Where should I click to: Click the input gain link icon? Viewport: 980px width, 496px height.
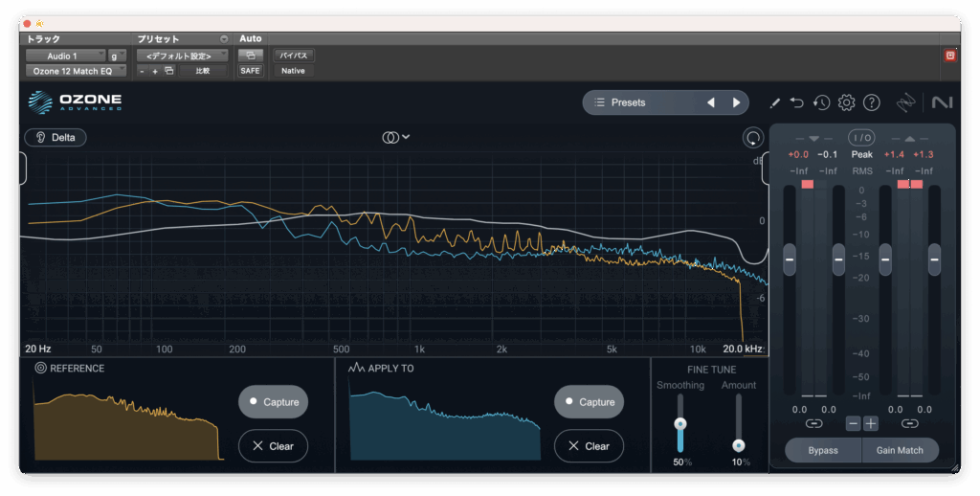(813, 423)
